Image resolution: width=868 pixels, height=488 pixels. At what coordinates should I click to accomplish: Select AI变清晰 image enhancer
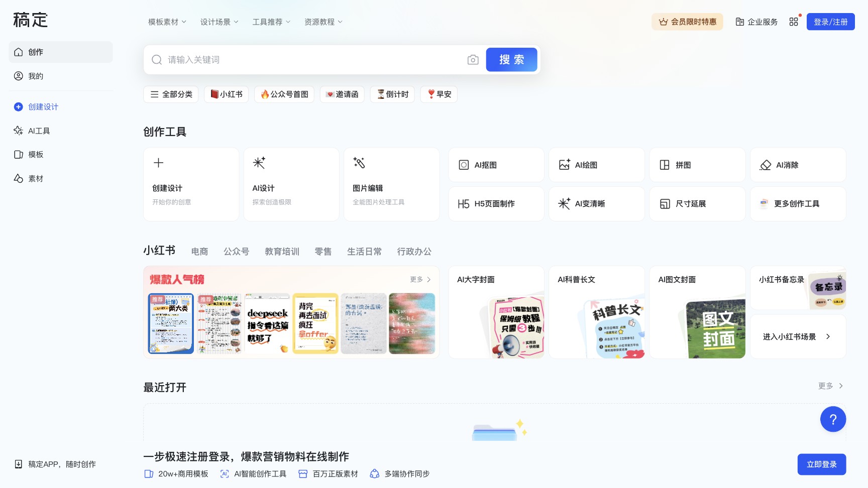tap(596, 204)
